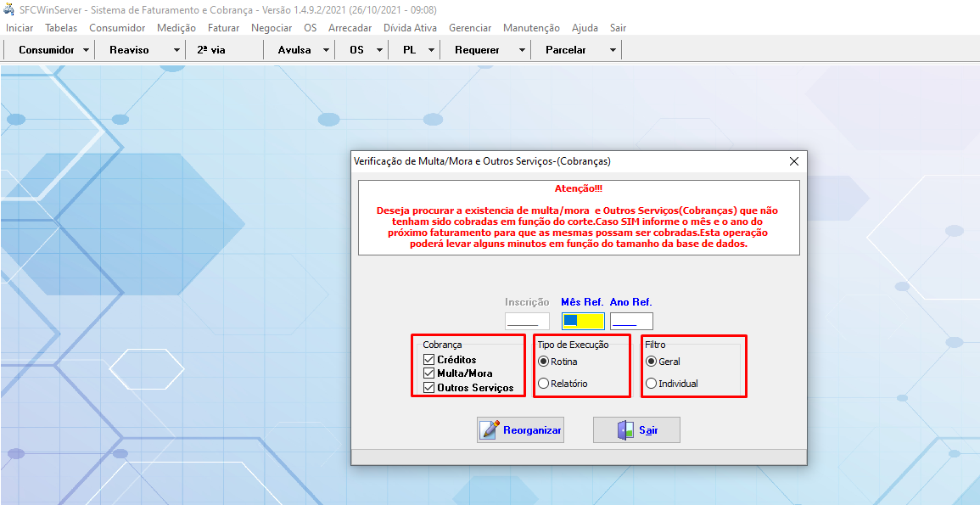980x505 pixels.
Task: Click the 2ª via toolbar button
Action: coord(211,50)
